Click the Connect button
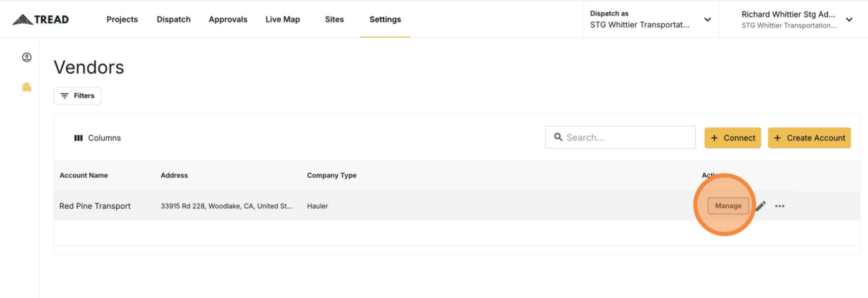This screenshot has width=868, height=298. 733,138
